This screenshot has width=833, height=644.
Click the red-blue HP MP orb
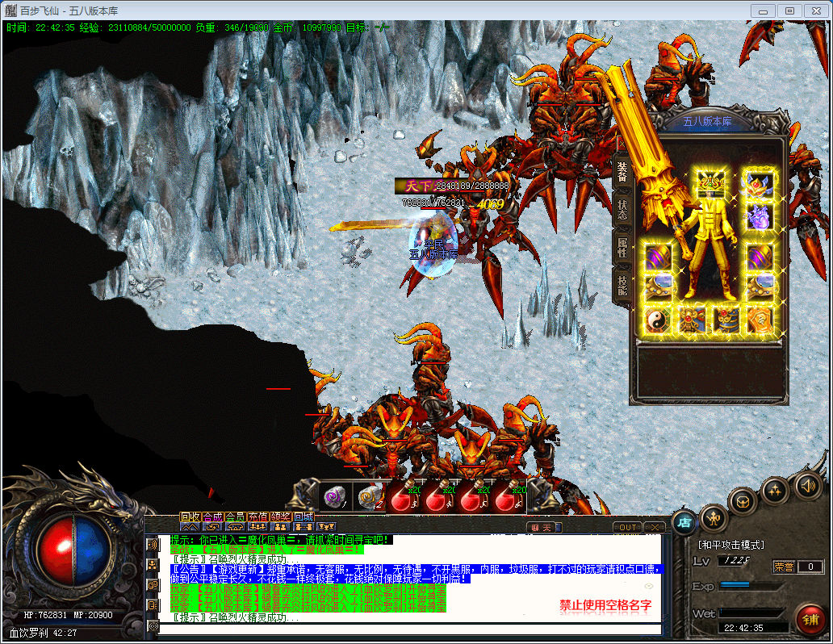coord(73,551)
